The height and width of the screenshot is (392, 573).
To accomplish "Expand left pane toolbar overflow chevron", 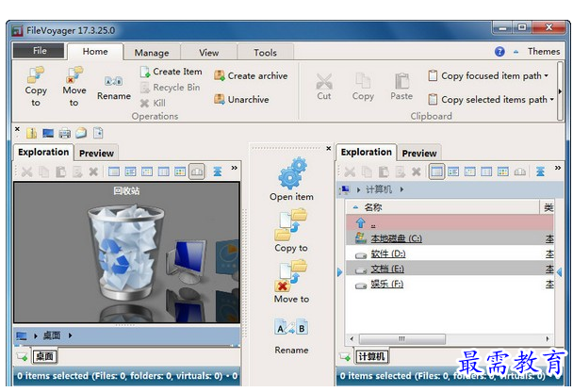I will [x=235, y=168].
